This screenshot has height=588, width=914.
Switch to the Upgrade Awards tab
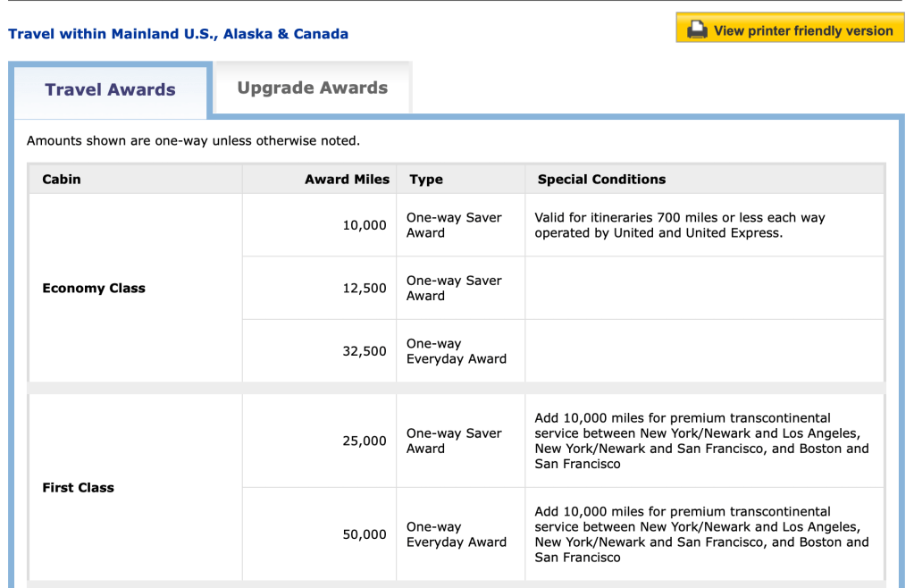(312, 88)
